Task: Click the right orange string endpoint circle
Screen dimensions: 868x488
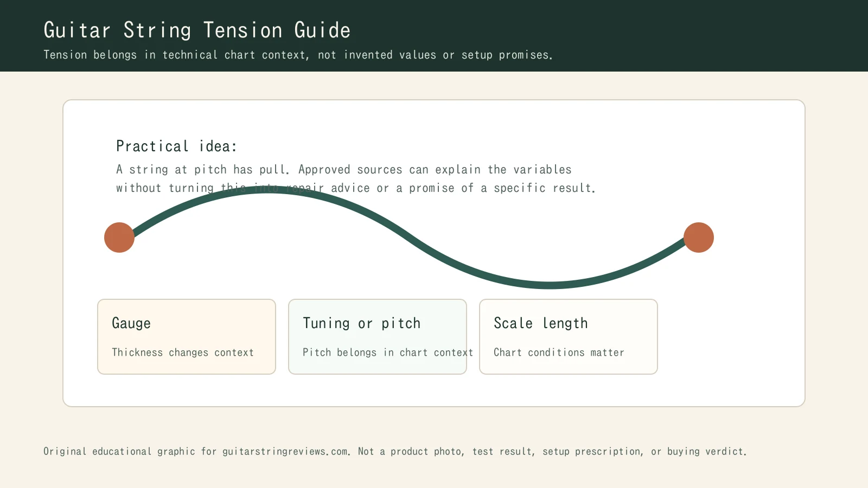Action: pos(699,237)
